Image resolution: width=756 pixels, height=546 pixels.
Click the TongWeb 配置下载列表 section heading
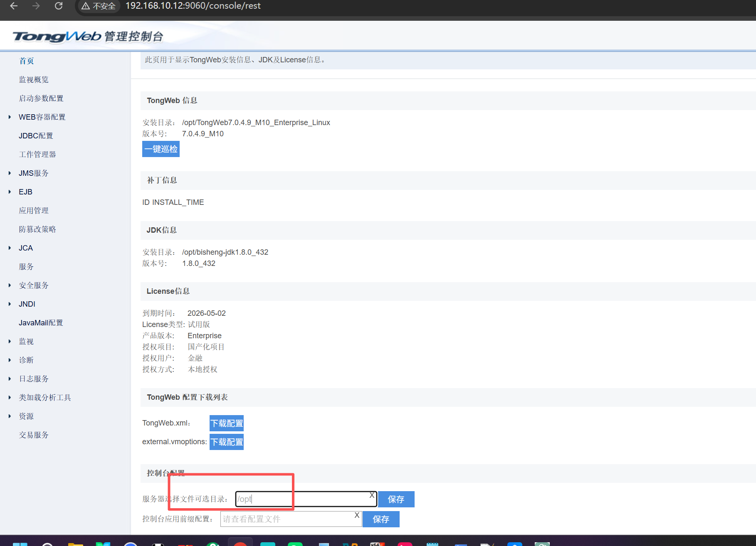pyautogui.click(x=187, y=397)
